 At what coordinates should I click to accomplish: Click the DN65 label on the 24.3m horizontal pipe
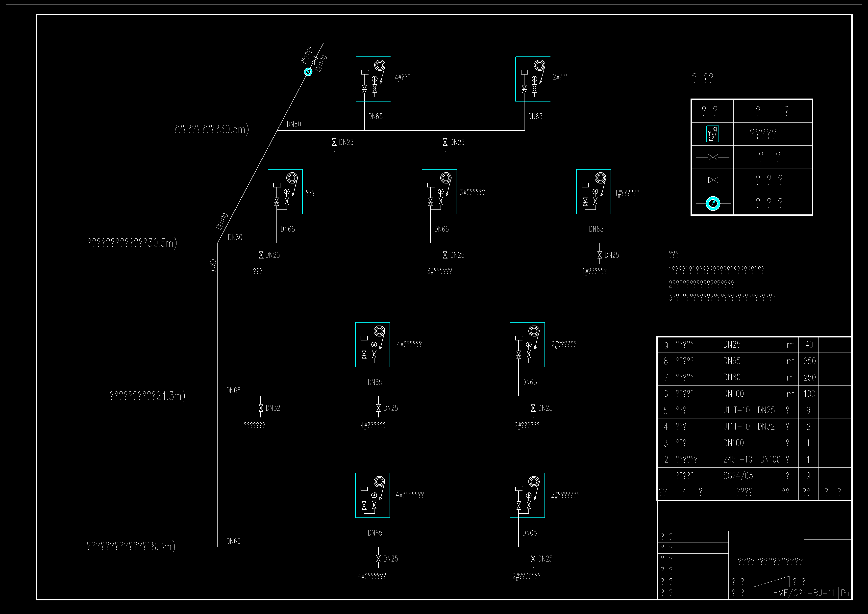coord(233,390)
